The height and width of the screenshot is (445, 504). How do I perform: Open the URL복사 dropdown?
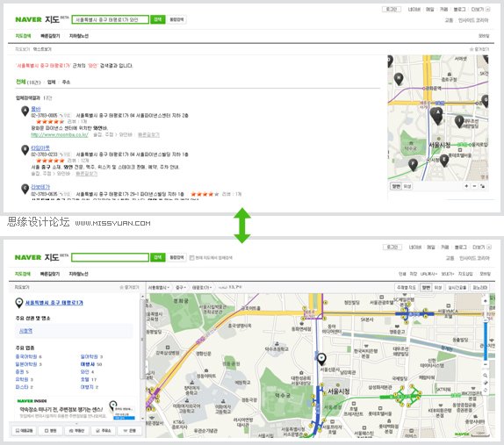click(428, 274)
